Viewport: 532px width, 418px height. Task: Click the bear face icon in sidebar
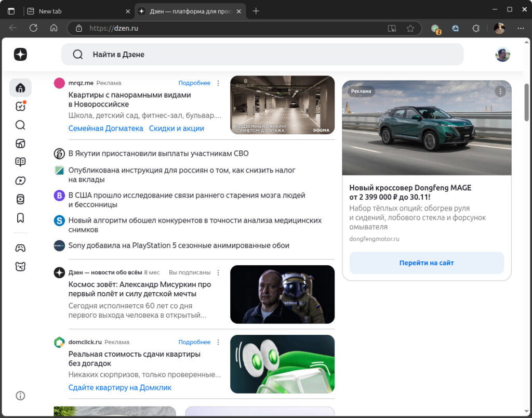(20, 267)
